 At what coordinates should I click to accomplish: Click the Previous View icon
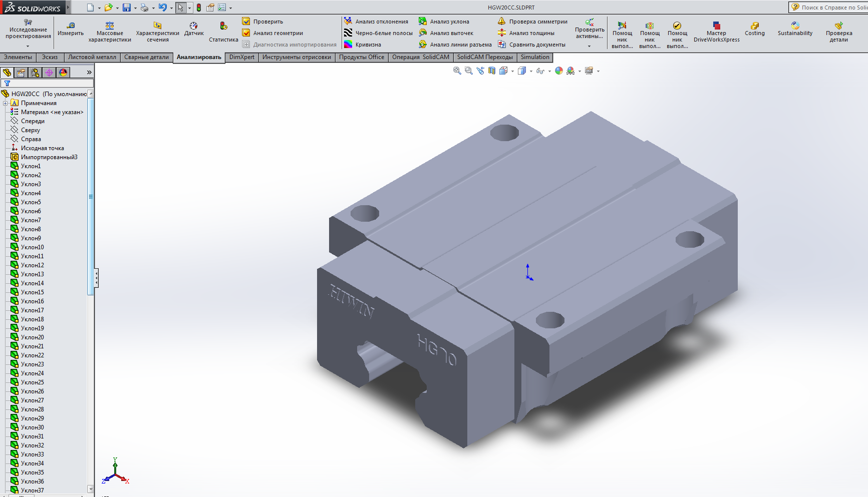(480, 71)
